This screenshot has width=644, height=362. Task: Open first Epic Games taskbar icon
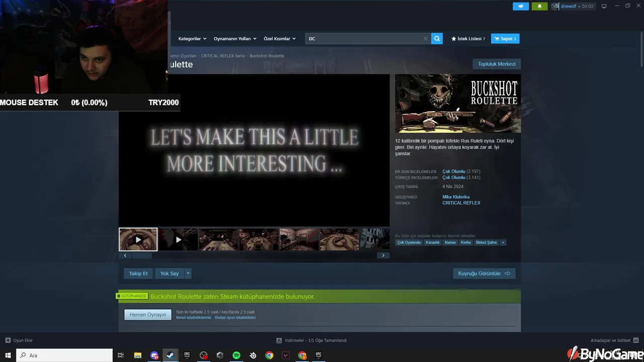187,355
